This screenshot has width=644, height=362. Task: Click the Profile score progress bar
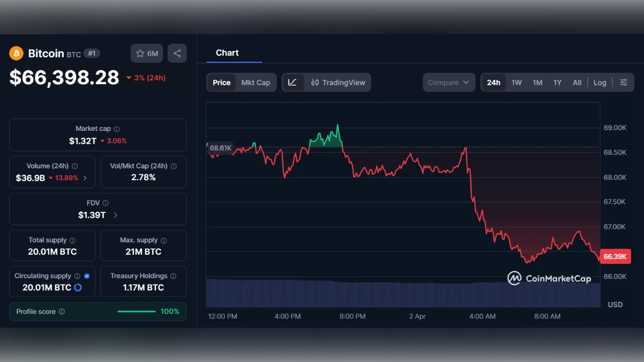136,312
